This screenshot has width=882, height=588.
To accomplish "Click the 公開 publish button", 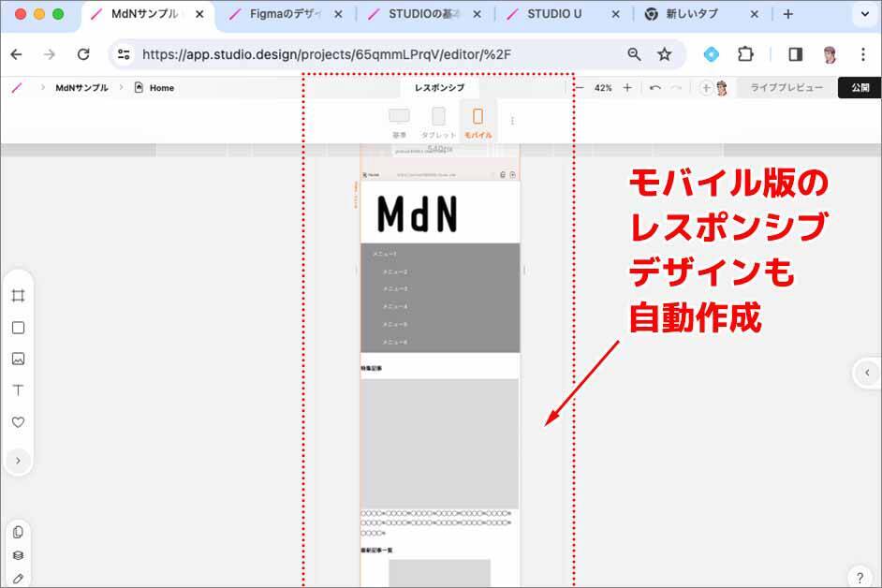I will 859,88.
